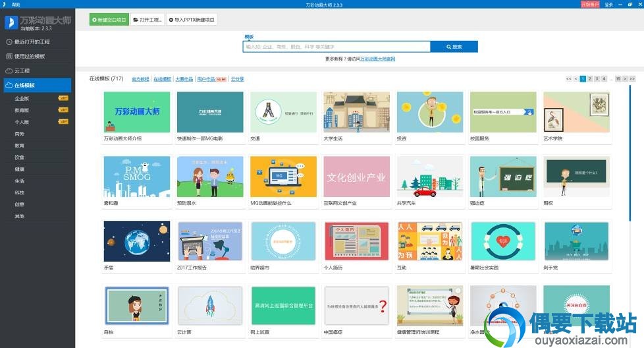The image size is (644, 348).
Task: Switch to the 云分享 tab link
Action: coord(238,79)
